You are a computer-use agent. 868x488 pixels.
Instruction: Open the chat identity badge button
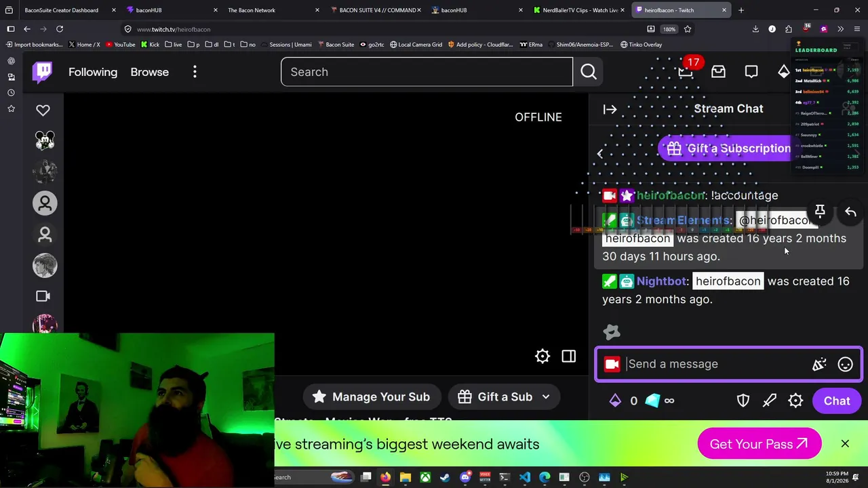point(612,364)
